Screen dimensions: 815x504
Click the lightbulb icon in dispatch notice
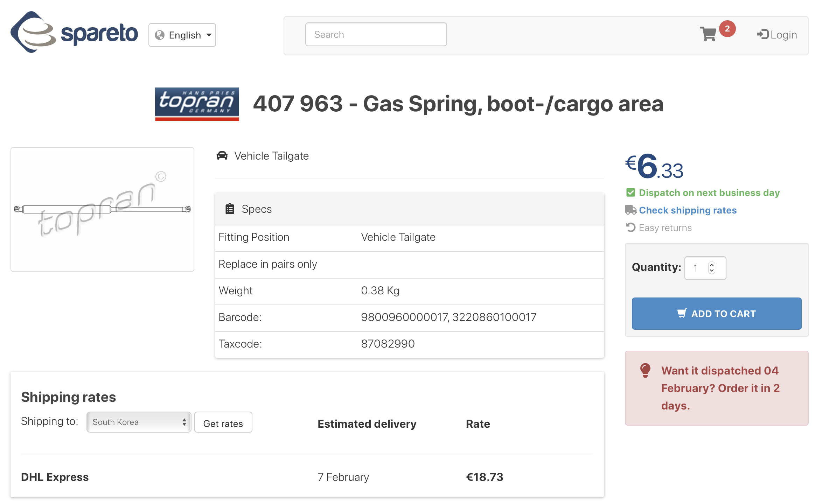pos(645,370)
